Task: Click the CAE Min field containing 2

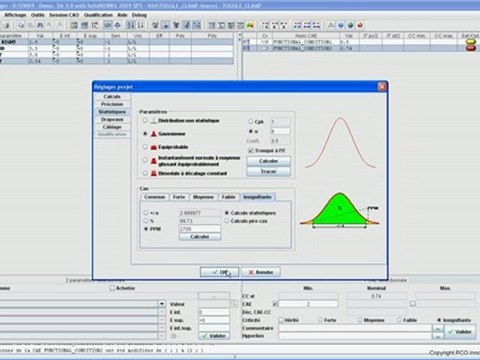Action: click(308, 304)
